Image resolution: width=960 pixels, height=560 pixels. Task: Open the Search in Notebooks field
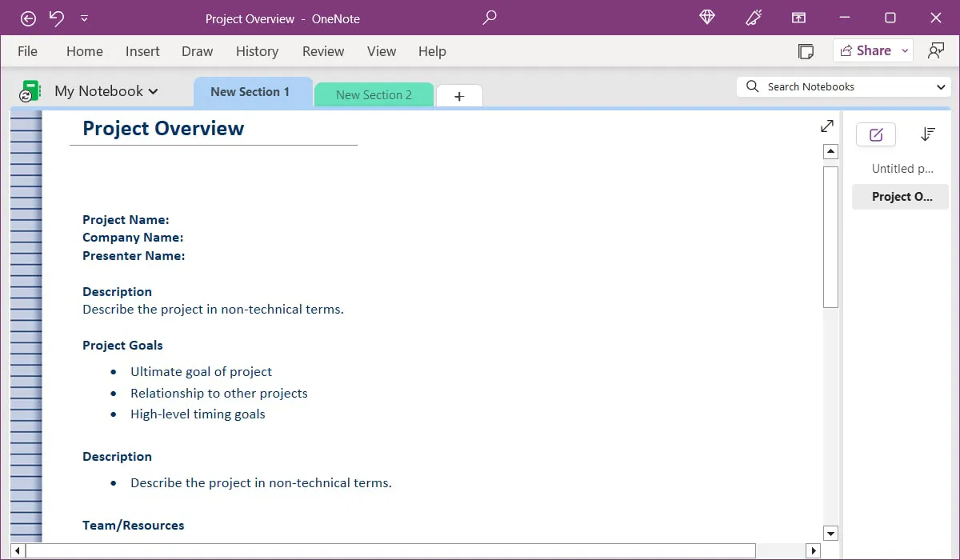(832, 86)
